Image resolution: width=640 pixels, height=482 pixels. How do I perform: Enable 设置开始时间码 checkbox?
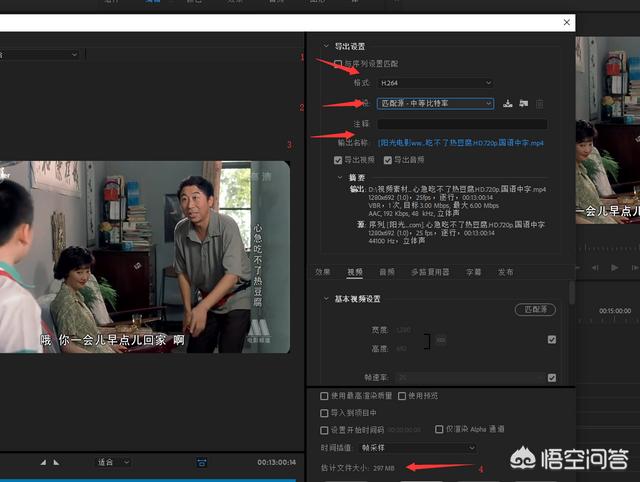[324, 430]
